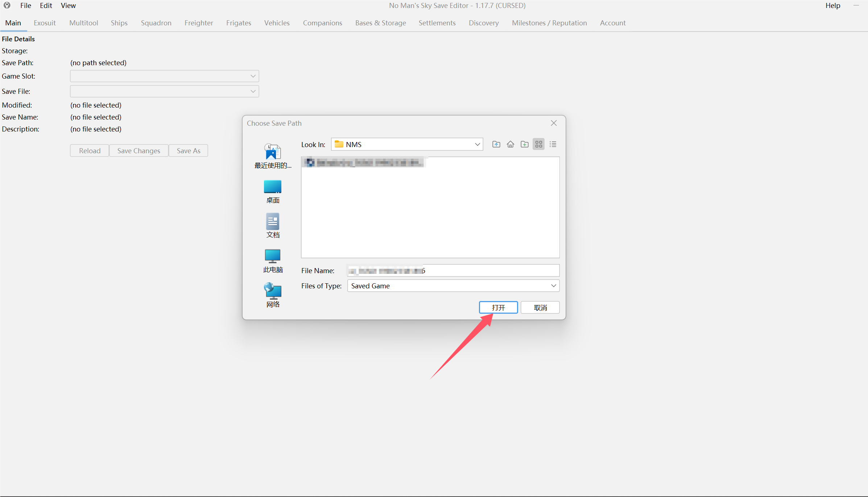
Task: Click the app logo icon in title bar
Action: coord(7,5)
